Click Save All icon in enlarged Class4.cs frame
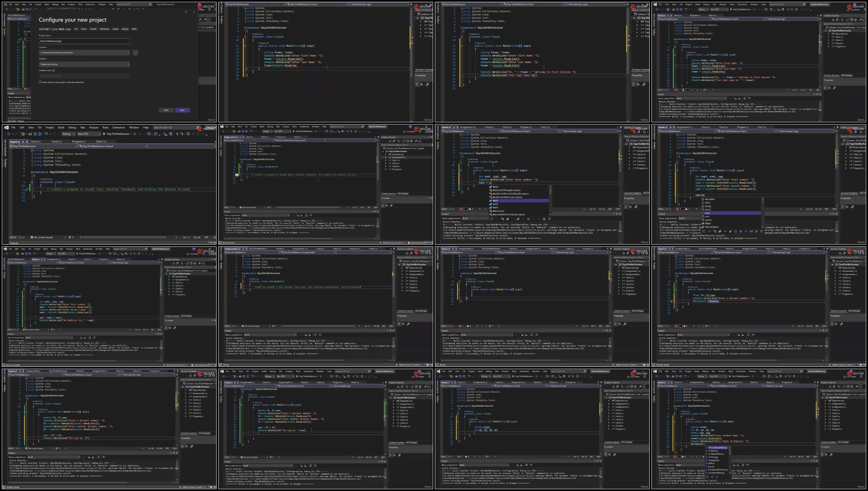This screenshot has width=868, height=491. click(x=40, y=134)
